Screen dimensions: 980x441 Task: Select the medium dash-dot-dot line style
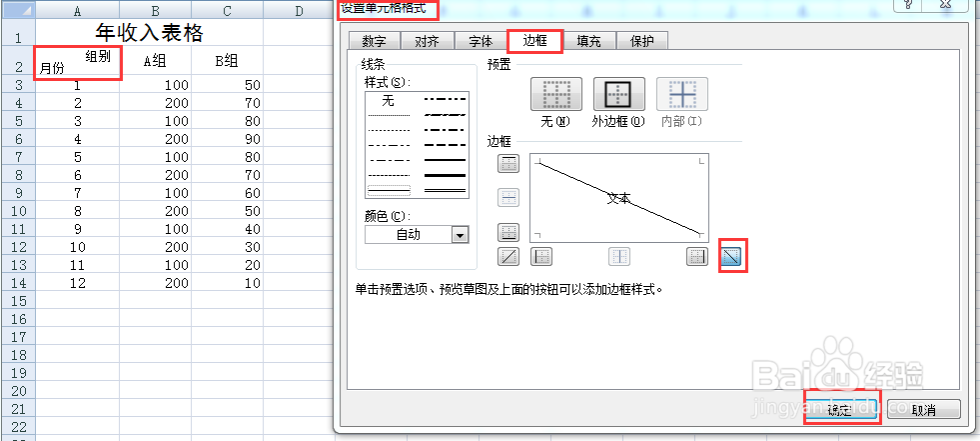pos(445,99)
